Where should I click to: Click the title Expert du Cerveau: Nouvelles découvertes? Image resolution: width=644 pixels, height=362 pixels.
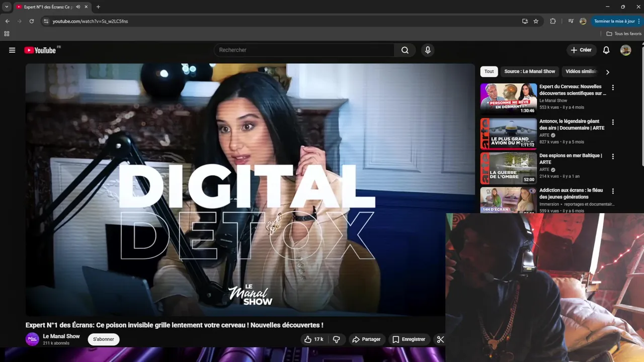(x=573, y=90)
